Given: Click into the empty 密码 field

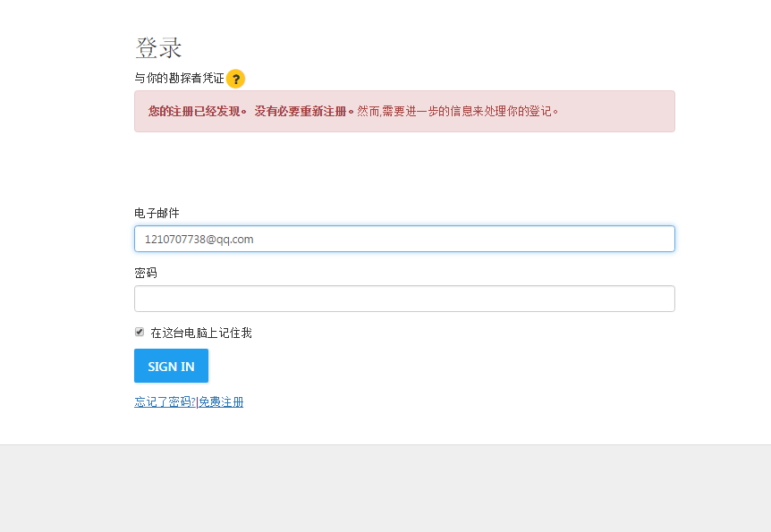Looking at the screenshot, I should tap(404, 299).
